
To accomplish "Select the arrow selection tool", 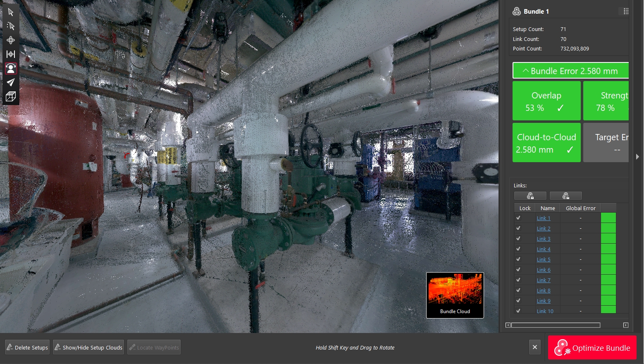I will (x=11, y=12).
